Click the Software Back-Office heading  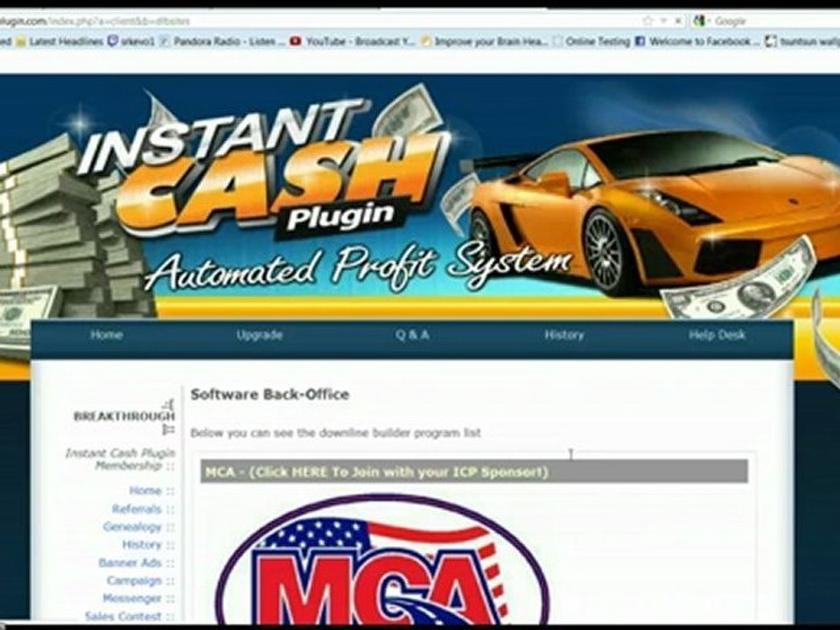coord(270,395)
